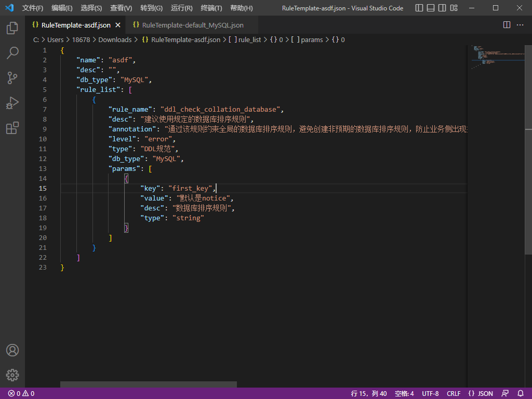This screenshot has height=399, width=532.
Task: Open the Source Control view
Action: 12,78
